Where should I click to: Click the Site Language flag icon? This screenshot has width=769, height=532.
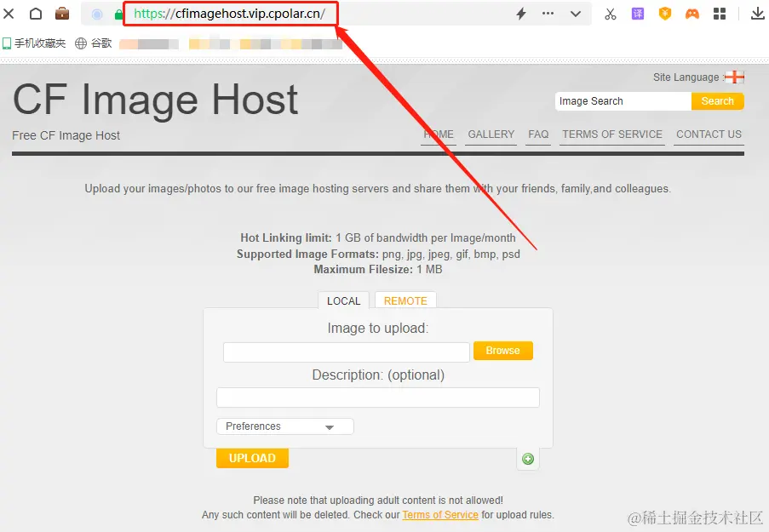(x=734, y=77)
